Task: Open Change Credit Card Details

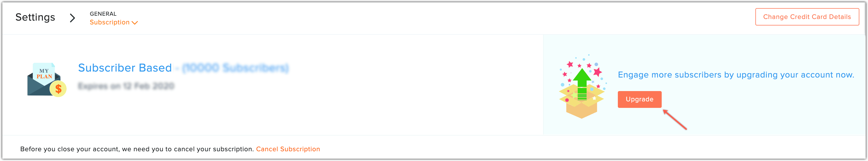Action: (807, 17)
